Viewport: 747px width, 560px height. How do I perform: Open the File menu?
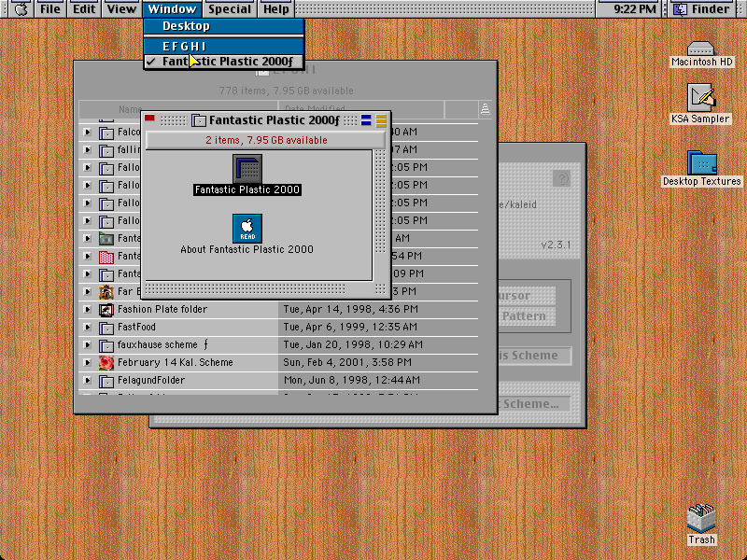(50, 9)
